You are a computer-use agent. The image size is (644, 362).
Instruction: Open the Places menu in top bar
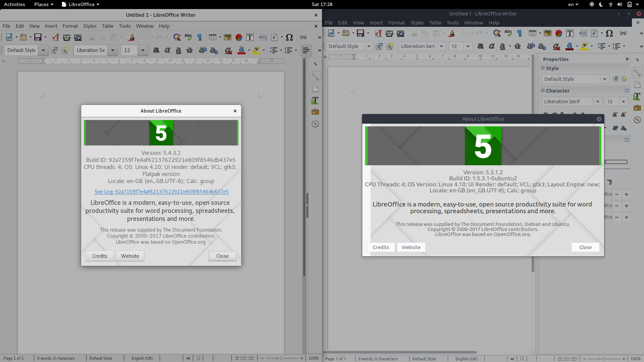[44, 4]
